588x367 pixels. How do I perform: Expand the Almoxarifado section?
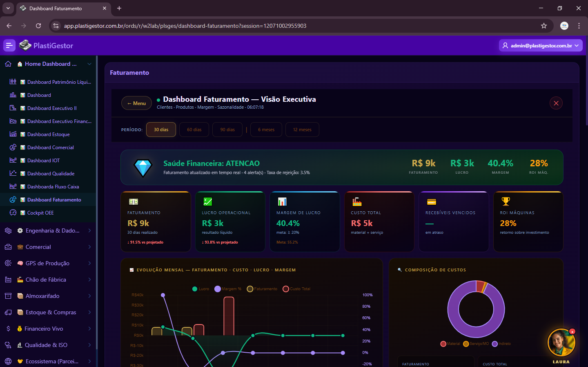click(89, 296)
